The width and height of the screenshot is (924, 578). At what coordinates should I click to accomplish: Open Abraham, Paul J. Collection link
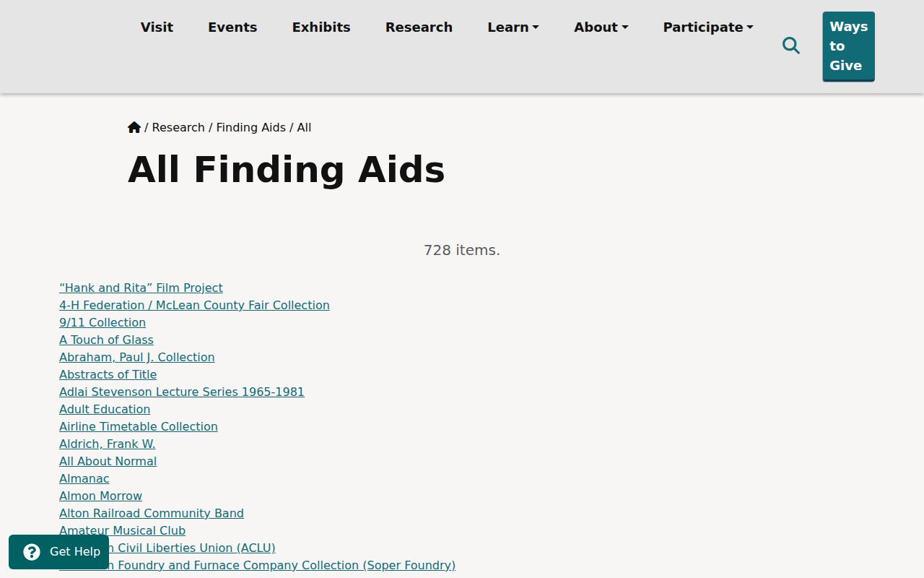137,357
